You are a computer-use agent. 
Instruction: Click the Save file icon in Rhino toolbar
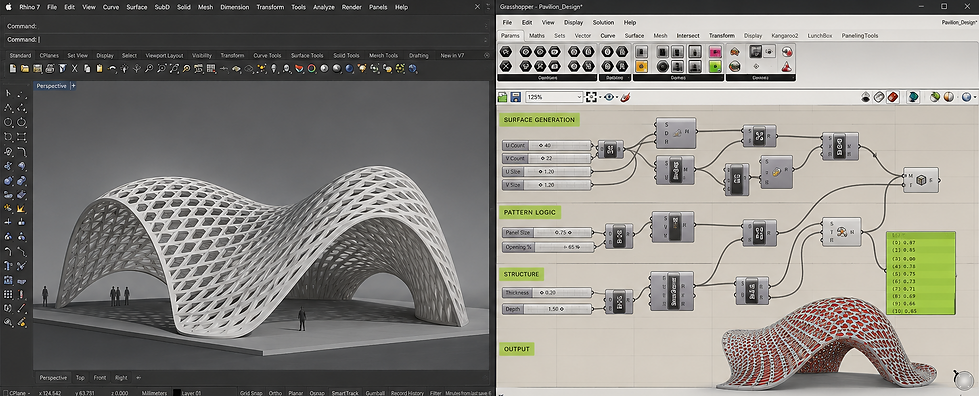pos(37,68)
